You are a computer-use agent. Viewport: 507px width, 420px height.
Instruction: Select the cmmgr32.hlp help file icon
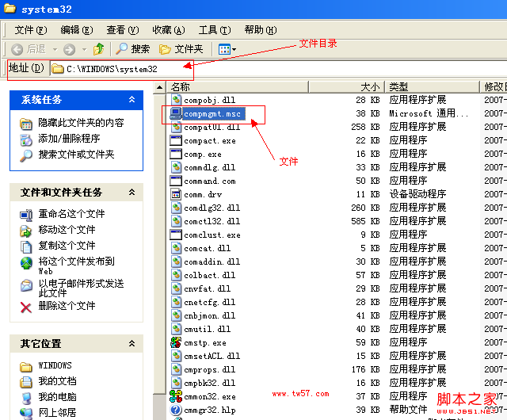176,410
